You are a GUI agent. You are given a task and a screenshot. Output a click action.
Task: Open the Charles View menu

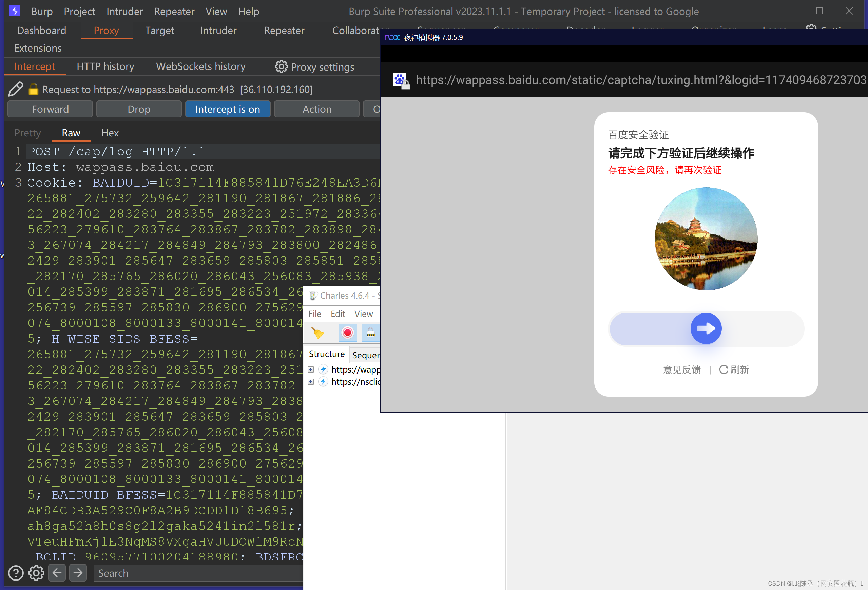pyautogui.click(x=363, y=314)
